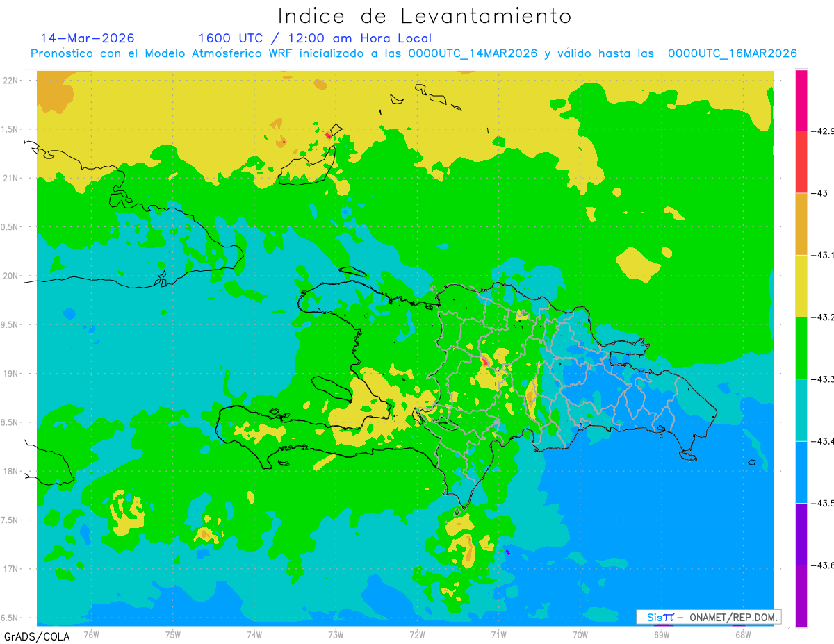Click the blue legend color band
The width and height of the screenshot is (834, 644).
pyautogui.click(x=801, y=471)
